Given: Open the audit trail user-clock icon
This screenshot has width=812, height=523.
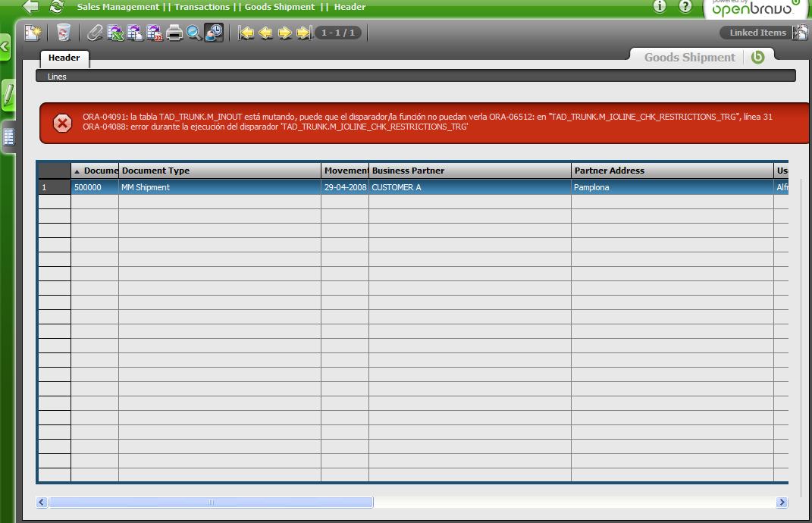Looking at the screenshot, I should [x=215, y=33].
